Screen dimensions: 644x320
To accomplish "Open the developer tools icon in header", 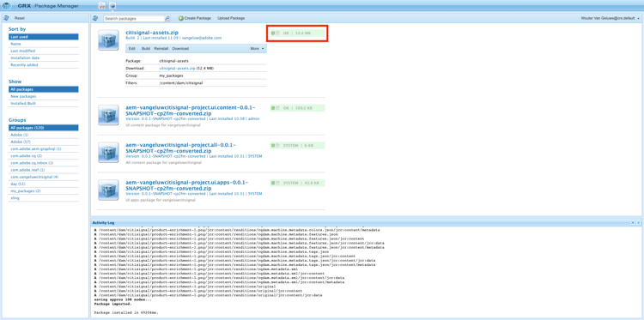I will 102,6.
